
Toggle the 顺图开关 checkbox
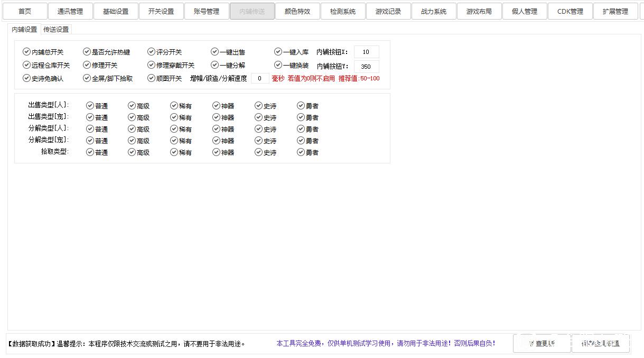pos(165,78)
